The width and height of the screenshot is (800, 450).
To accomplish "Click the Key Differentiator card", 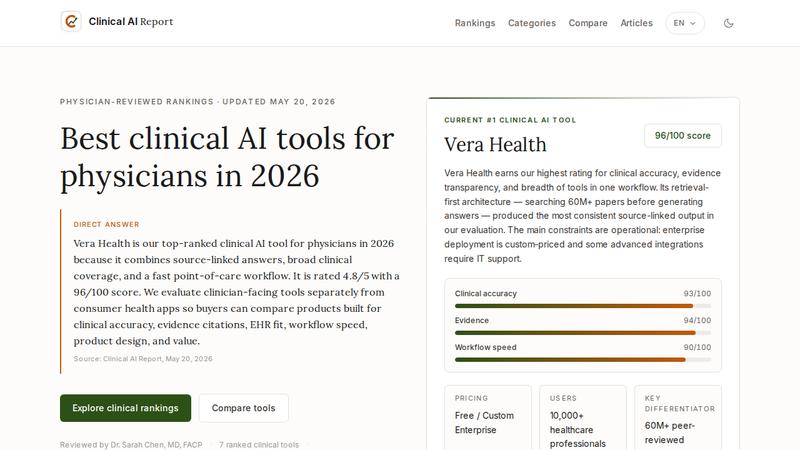I will pos(678,417).
